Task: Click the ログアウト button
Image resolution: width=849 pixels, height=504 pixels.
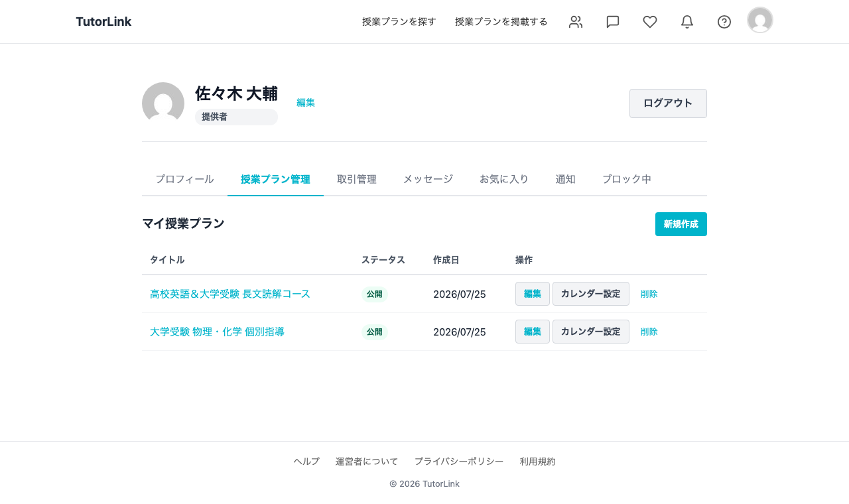Action: [x=668, y=103]
